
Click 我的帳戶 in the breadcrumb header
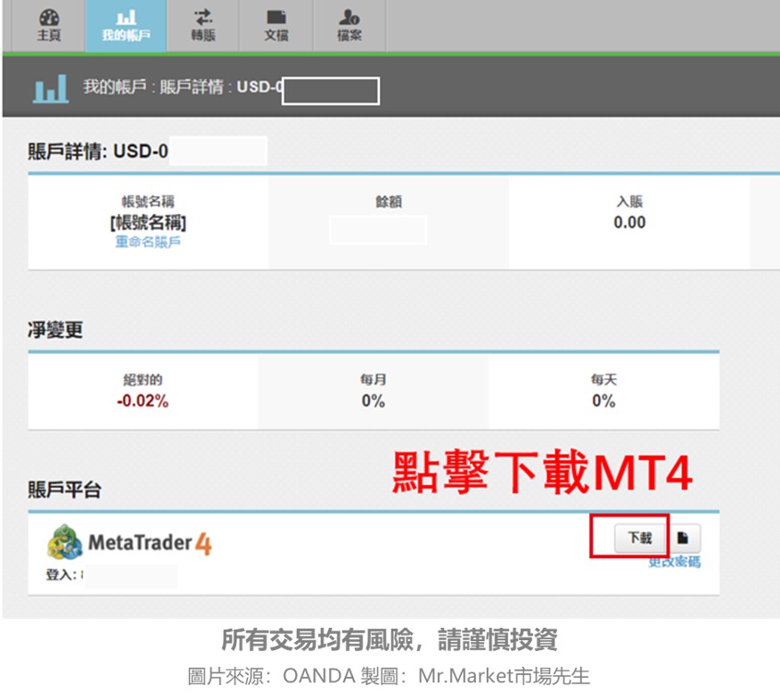coord(115,87)
